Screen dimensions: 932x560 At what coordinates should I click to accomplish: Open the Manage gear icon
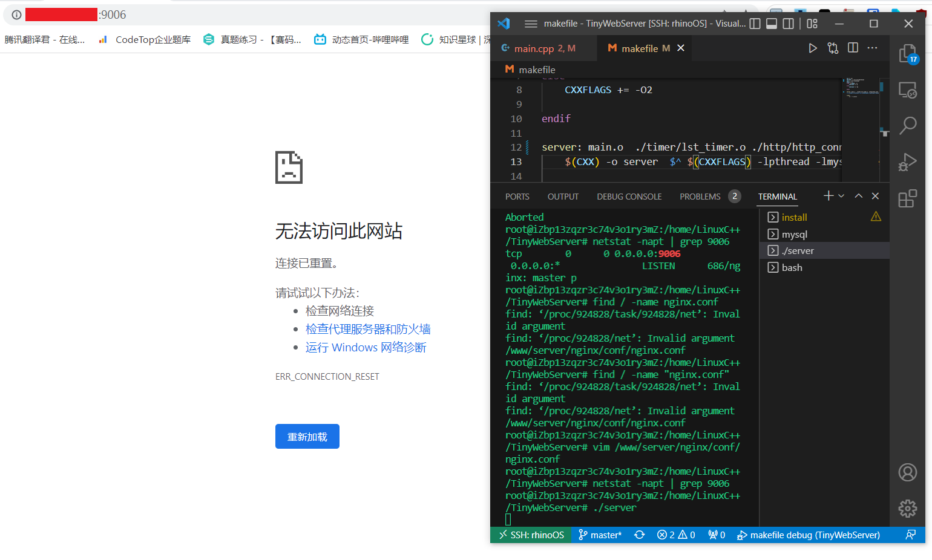click(908, 509)
